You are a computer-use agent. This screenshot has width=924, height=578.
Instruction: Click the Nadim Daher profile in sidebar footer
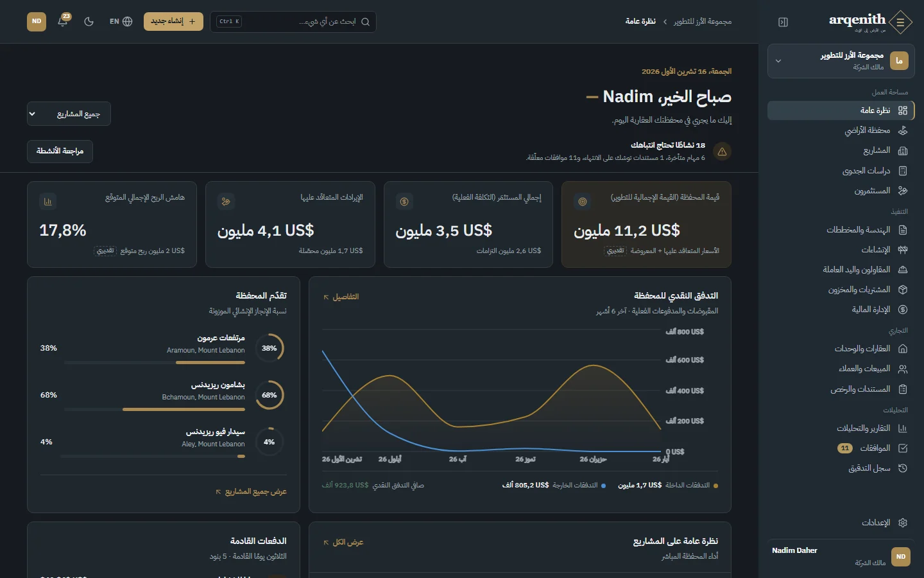[841, 556]
